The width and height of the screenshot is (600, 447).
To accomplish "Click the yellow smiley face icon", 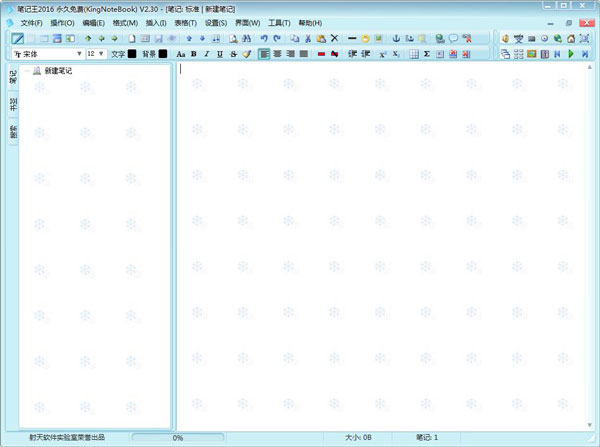I will tap(365, 38).
